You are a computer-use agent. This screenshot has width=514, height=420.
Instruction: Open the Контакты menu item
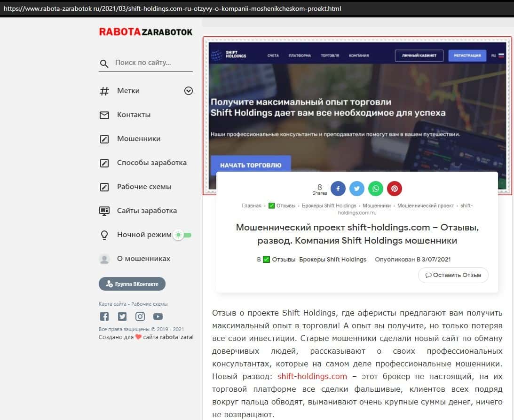pos(134,115)
